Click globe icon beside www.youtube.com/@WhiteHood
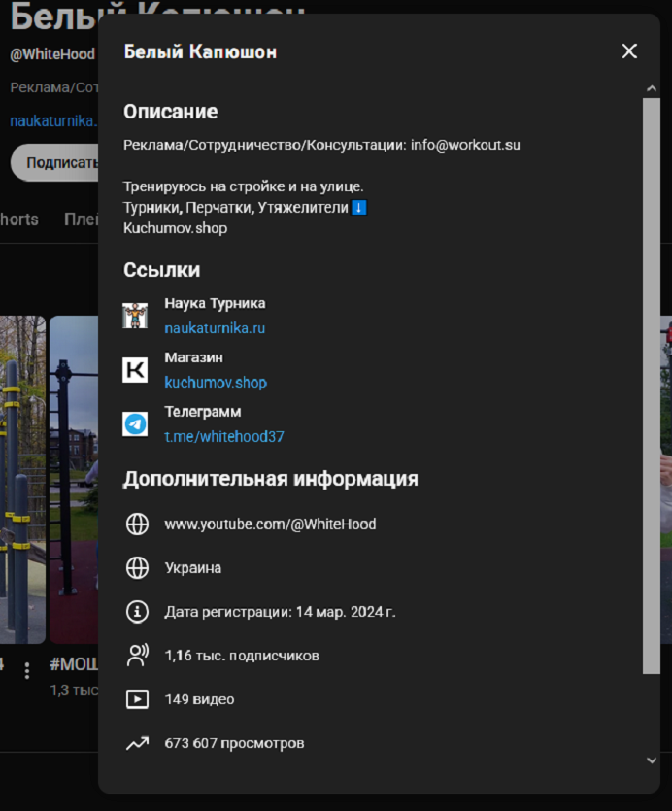This screenshot has width=672, height=811. (138, 524)
